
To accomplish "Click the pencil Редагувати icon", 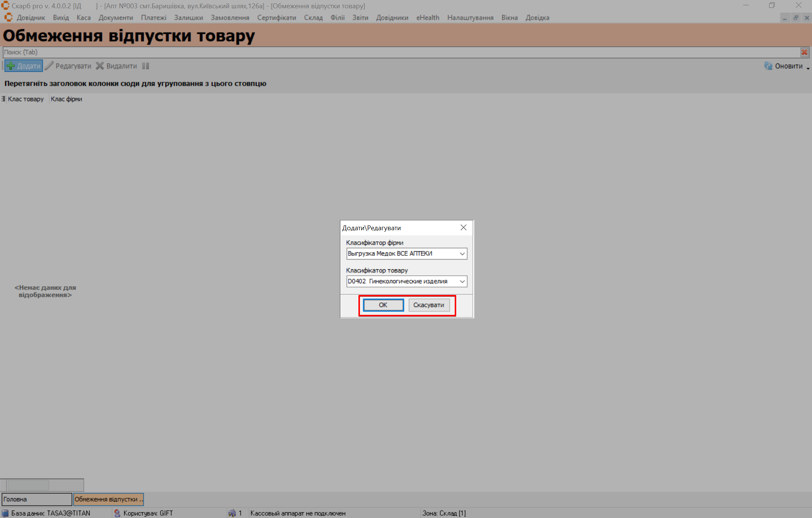I will [x=49, y=66].
